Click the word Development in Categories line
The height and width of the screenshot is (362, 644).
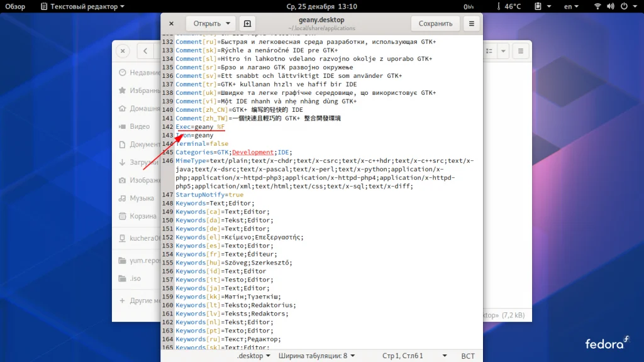tap(253, 152)
